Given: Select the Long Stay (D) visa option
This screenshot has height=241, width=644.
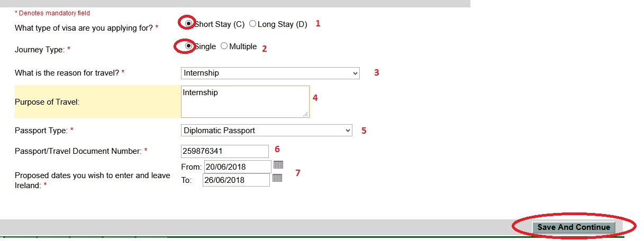Looking at the screenshot, I should (x=252, y=24).
